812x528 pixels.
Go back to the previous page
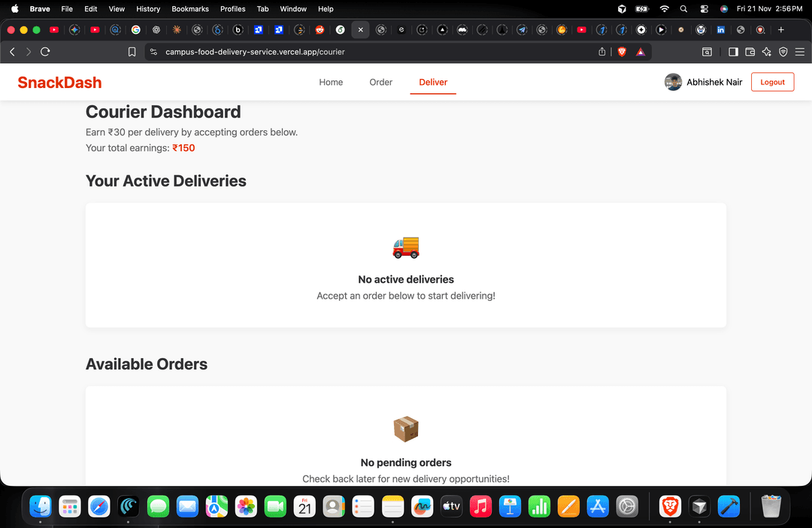click(x=13, y=52)
